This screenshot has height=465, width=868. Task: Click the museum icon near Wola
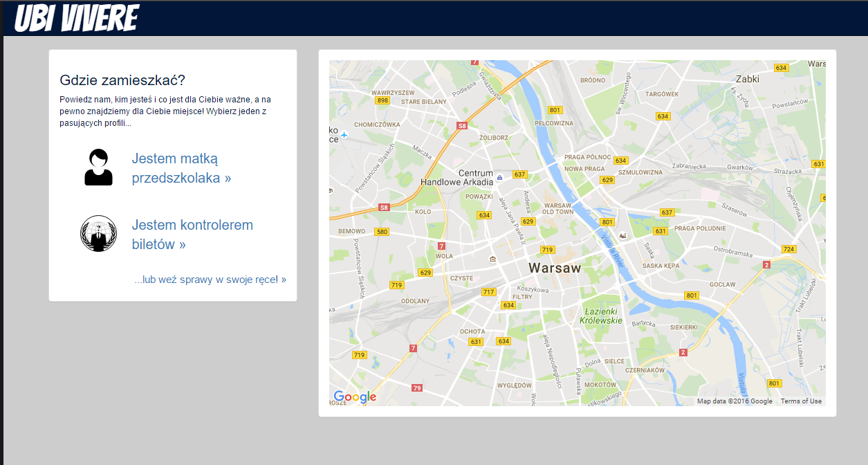pos(492,259)
